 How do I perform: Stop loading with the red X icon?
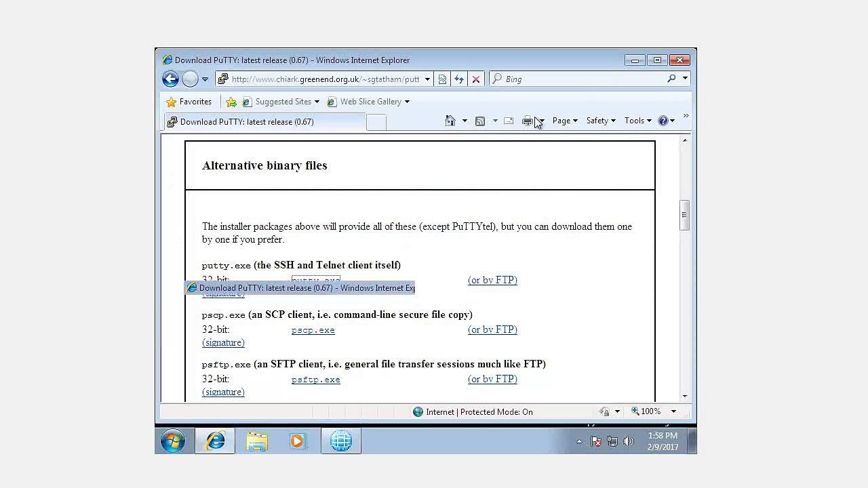click(x=476, y=79)
